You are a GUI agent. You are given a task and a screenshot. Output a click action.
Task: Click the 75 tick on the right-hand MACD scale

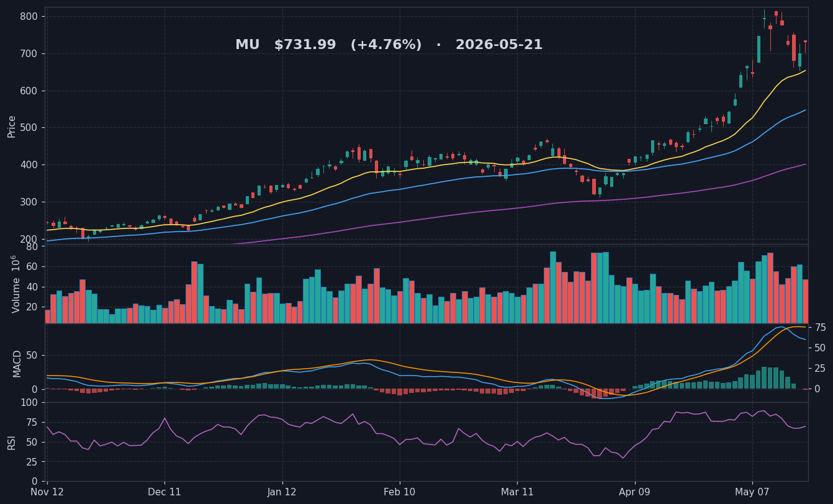(821, 328)
